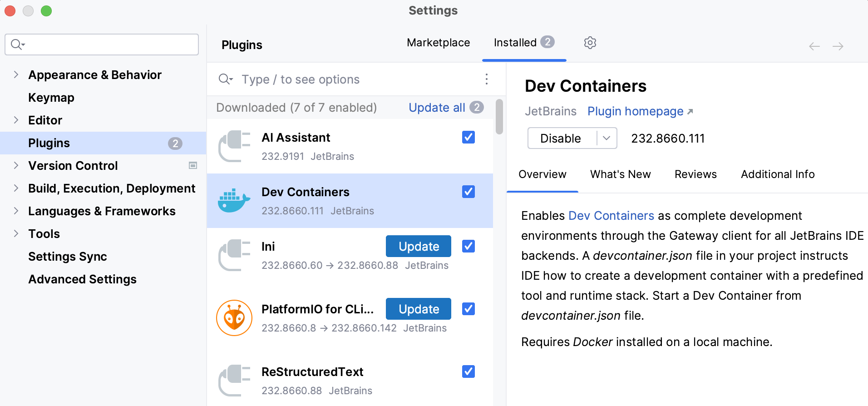The height and width of the screenshot is (406, 868).
Task: Click the Ini plugin plug icon
Action: point(234,255)
